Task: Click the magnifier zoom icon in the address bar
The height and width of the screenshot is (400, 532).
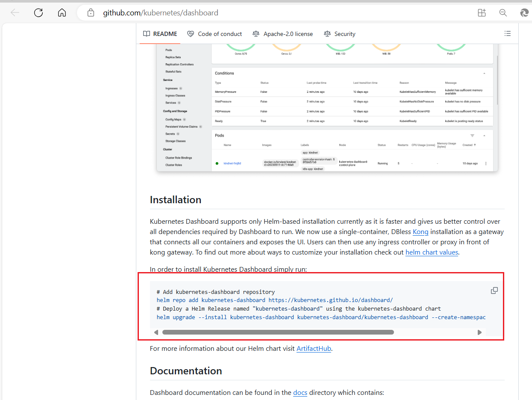Action: coord(503,13)
